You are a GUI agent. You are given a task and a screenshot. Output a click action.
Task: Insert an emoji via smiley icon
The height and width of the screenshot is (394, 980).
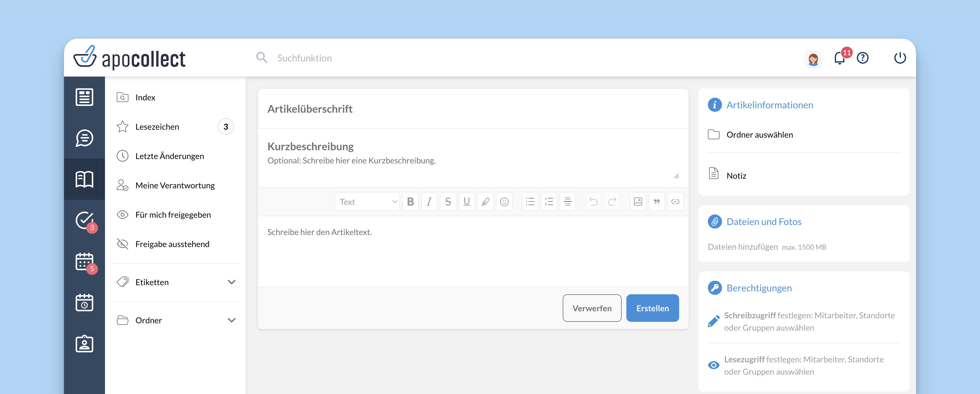tap(504, 202)
